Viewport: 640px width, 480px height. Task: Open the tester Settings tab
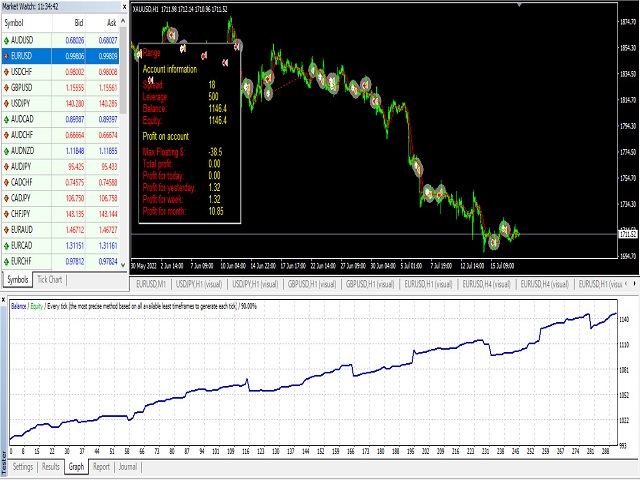22,466
